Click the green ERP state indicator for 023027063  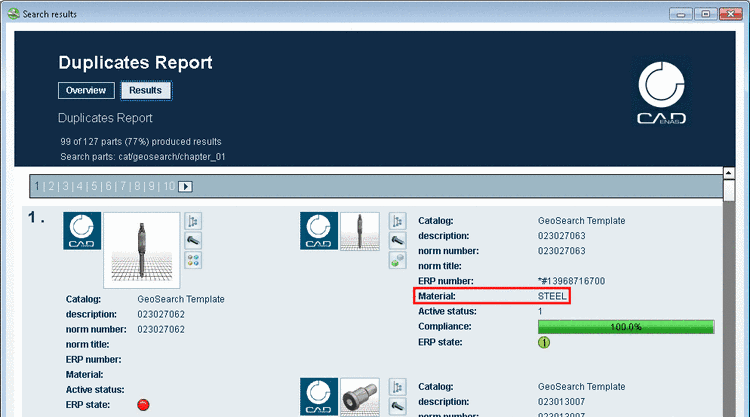coord(544,342)
